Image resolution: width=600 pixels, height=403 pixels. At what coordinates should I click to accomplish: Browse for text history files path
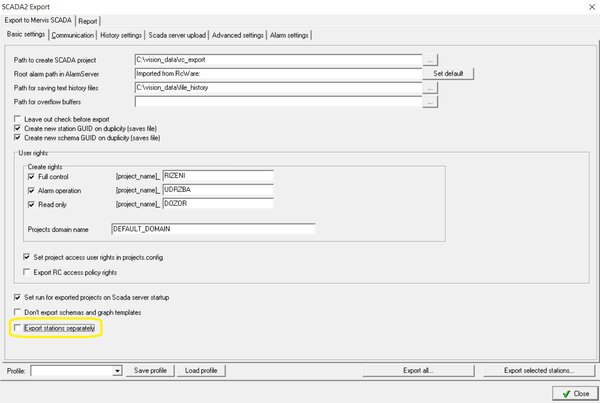430,87
